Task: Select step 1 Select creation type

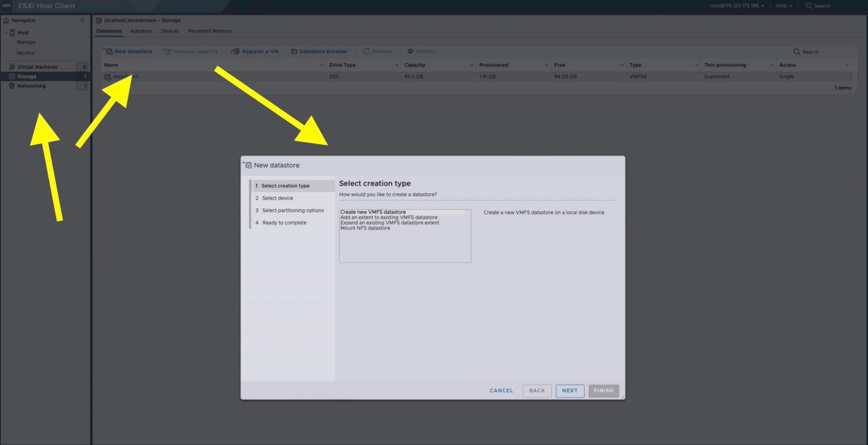Action: point(294,186)
